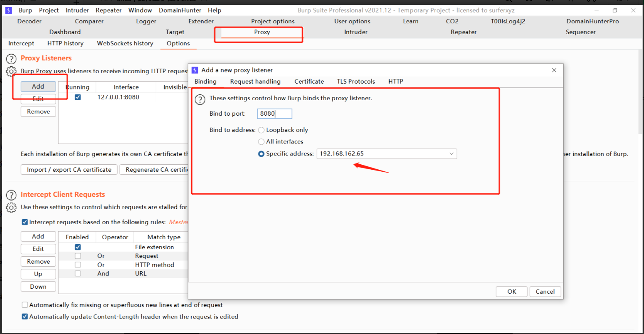This screenshot has height=334, width=644.
Task: Click Regenerate CA certificate button
Action: point(155,170)
